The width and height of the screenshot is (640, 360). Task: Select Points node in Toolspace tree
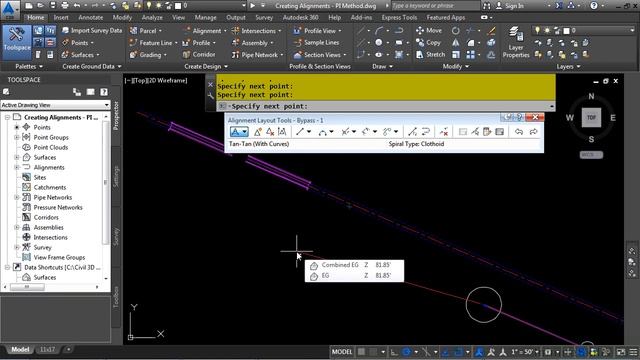pyautogui.click(x=42, y=127)
